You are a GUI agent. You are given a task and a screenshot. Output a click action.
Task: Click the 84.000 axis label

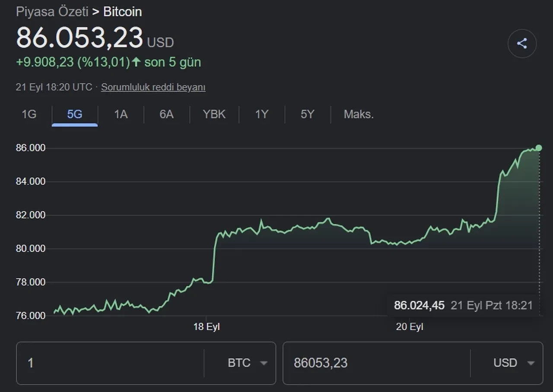(31, 182)
